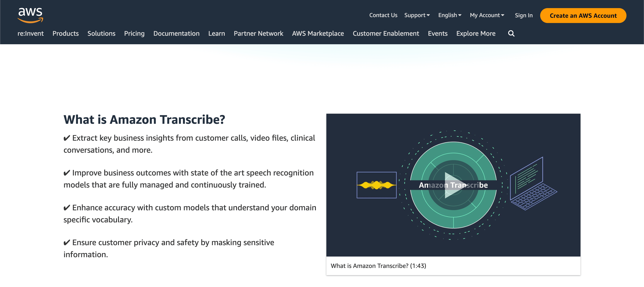Screen dimensions: 644x287
Task: Open Partner Network
Action: tap(258, 33)
